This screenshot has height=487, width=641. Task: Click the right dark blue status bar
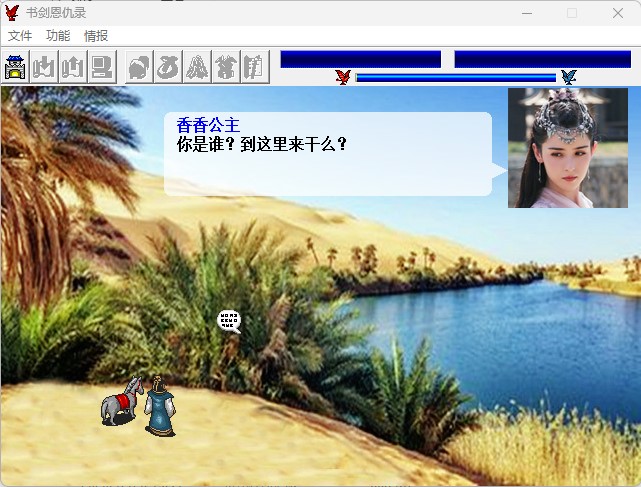pos(542,59)
